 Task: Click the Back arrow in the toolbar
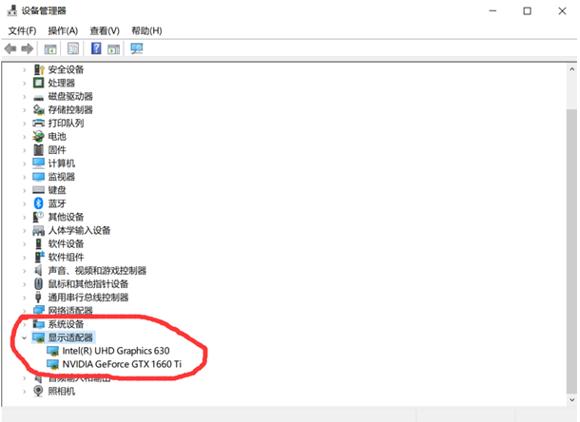(10, 48)
